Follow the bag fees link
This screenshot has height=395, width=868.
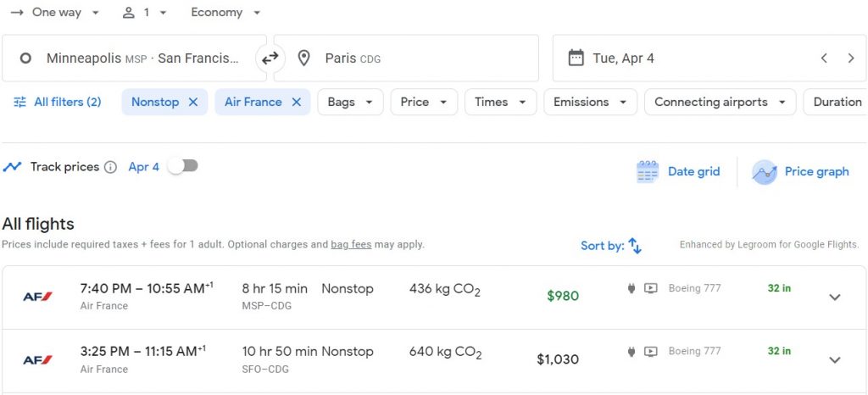point(351,245)
